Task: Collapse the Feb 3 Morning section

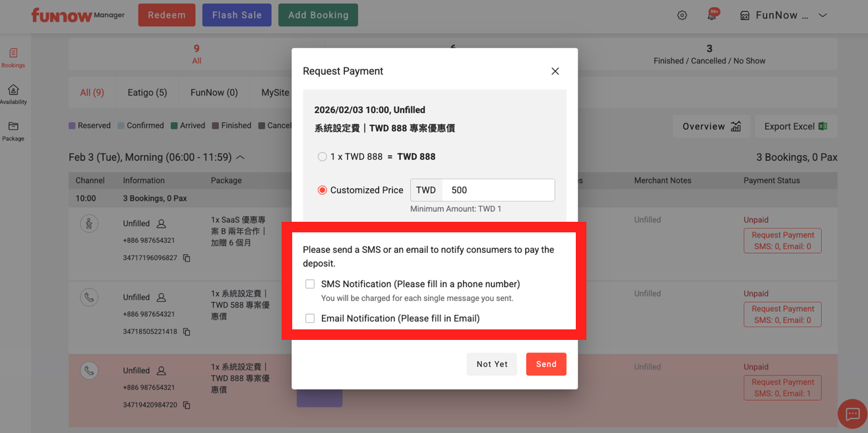Action: click(x=240, y=158)
